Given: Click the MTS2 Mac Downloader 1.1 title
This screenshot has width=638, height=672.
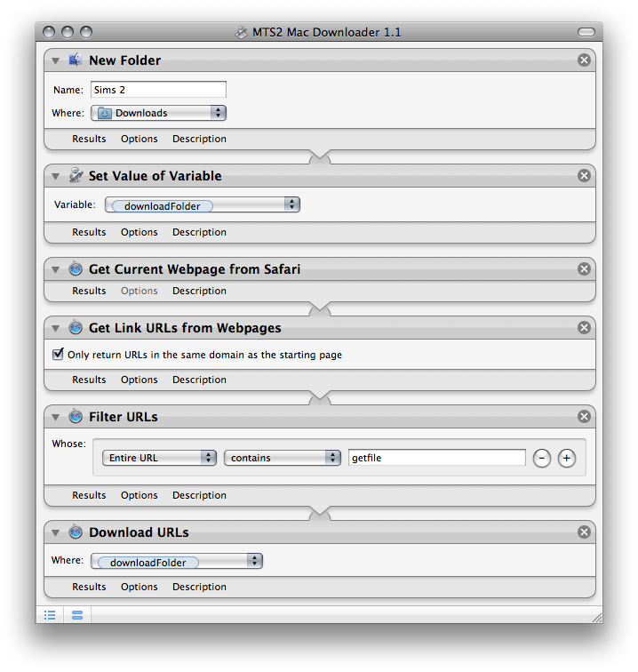Looking at the screenshot, I should coord(326,32).
